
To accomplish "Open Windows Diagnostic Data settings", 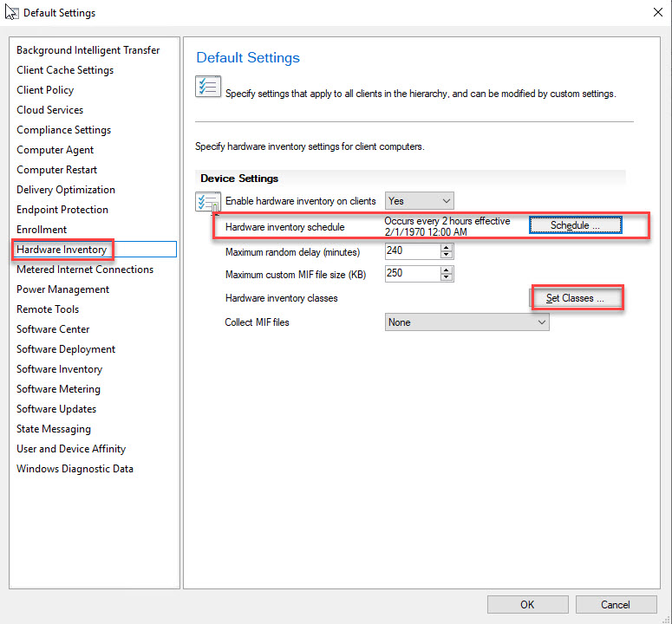I will [75, 469].
